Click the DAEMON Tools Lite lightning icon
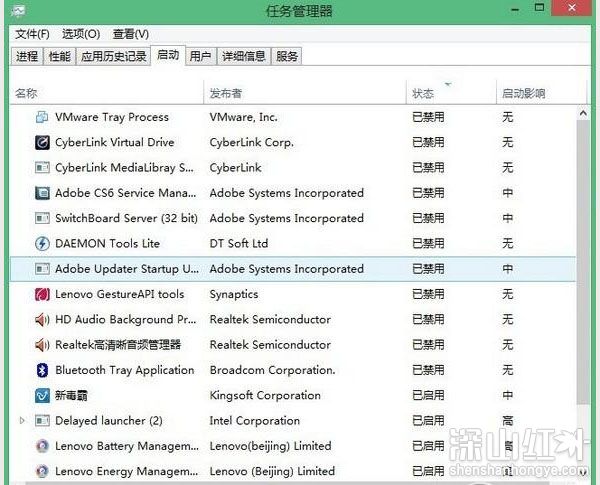This screenshot has width=600, height=485. (42, 243)
